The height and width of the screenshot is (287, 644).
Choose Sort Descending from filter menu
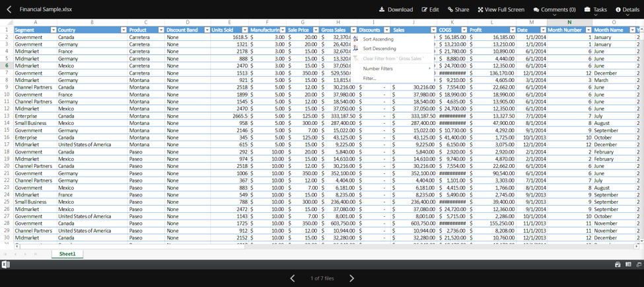tap(379, 49)
